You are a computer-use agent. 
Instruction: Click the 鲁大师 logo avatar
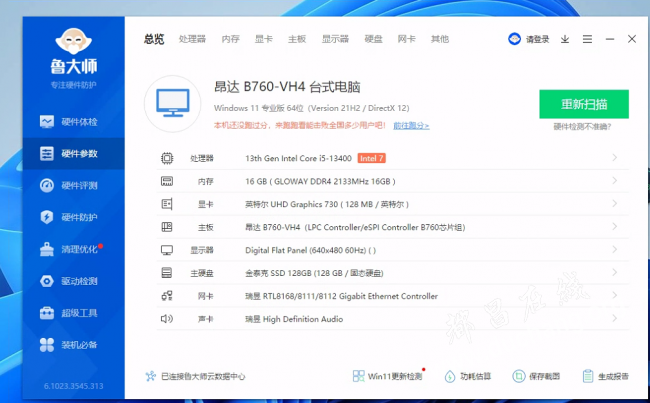73,41
